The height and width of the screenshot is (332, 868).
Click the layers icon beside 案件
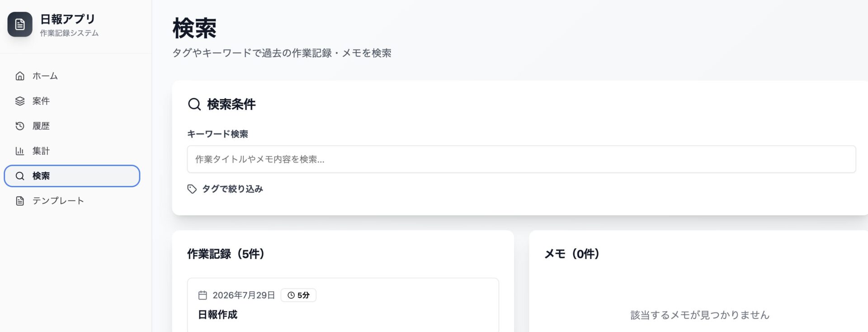20,101
